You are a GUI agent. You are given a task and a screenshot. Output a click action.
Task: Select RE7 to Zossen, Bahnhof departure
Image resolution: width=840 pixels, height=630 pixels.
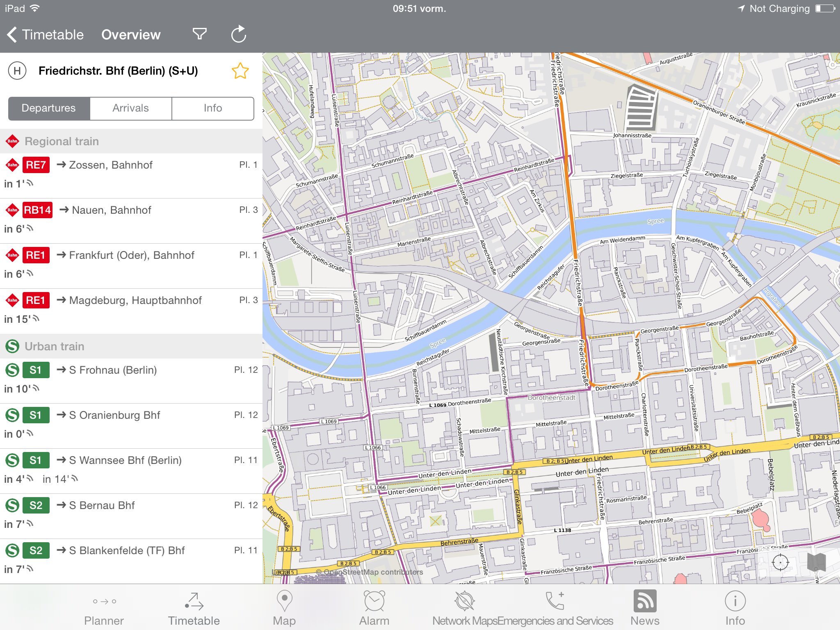click(131, 176)
